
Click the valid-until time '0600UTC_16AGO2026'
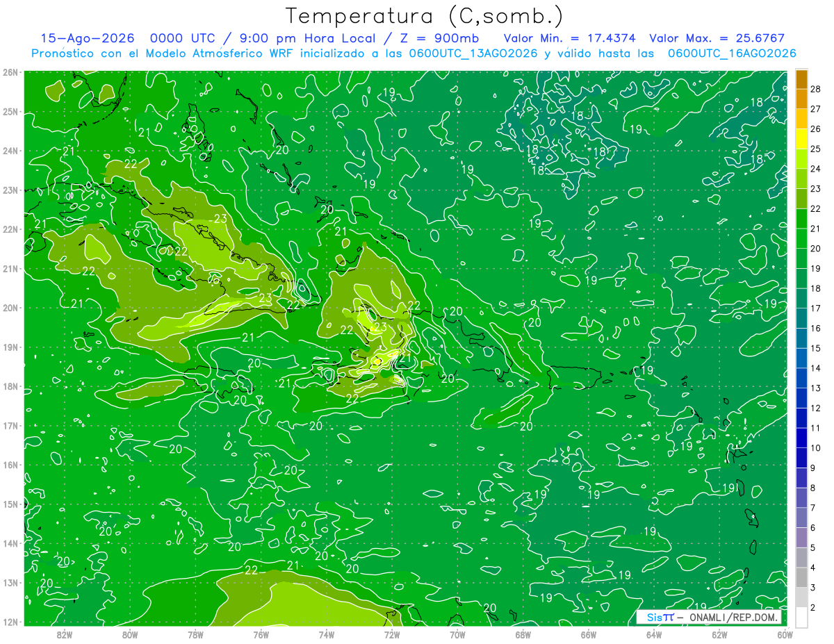coord(732,53)
